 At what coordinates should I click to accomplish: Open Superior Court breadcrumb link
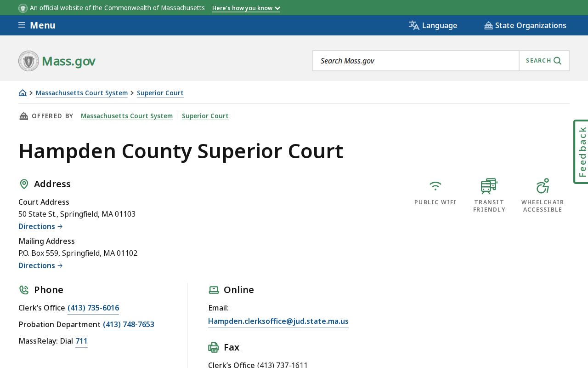tap(160, 93)
